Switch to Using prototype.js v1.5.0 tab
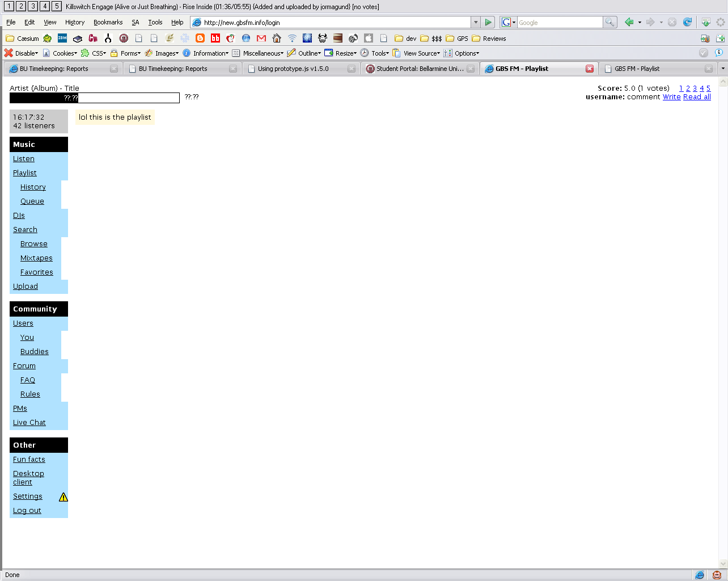 300,69
